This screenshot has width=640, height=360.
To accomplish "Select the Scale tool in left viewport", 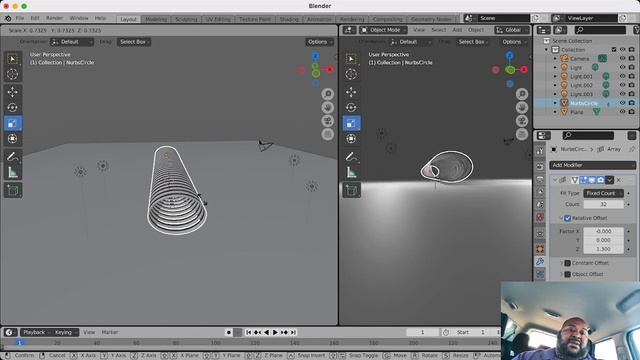I will [13, 123].
